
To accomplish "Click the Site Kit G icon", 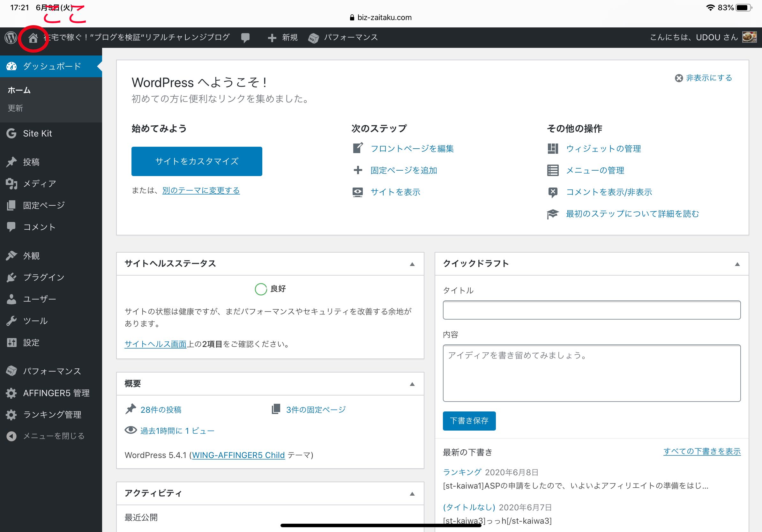I will pos(11,133).
